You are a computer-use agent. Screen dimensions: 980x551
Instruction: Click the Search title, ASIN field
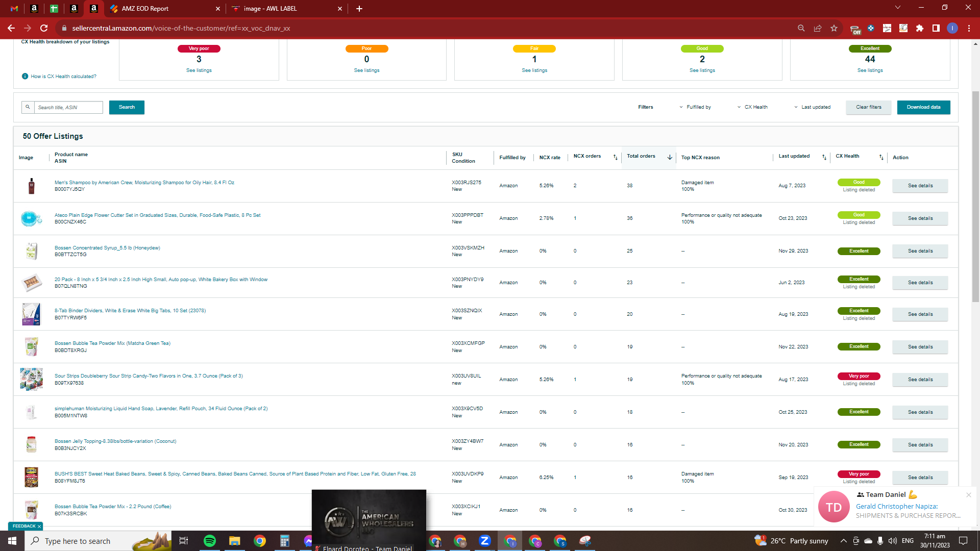click(x=68, y=107)
